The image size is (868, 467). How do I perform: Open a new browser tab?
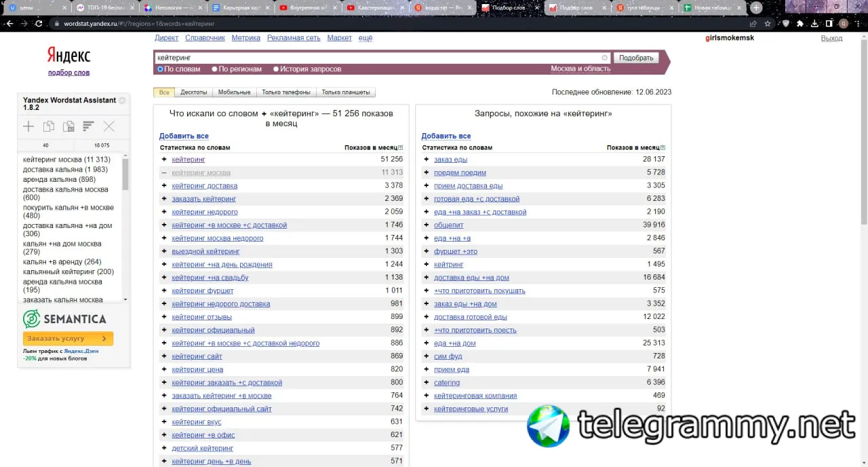point(756,7)
